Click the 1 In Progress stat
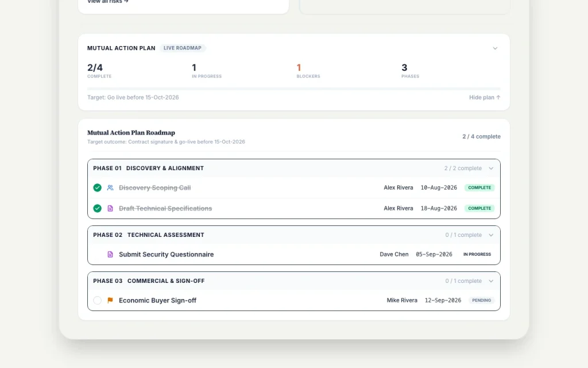 [x=207, y=71]
